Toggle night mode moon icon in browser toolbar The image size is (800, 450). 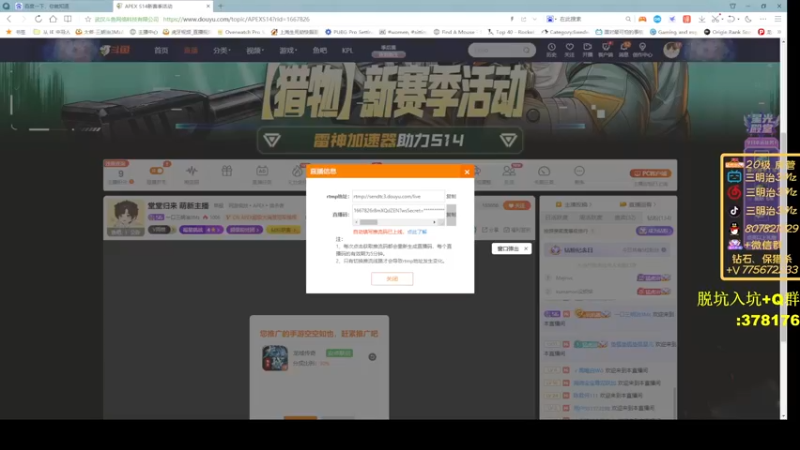pyautogui.click(x=748, y=19)
